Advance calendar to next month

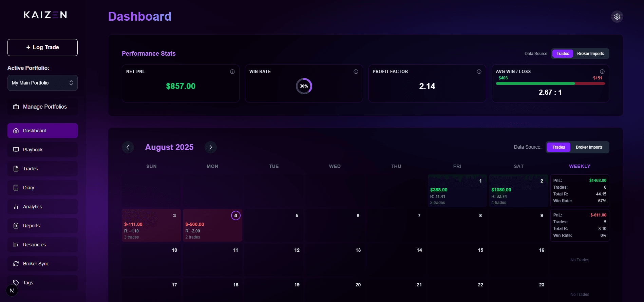click(x=210, y=147)
